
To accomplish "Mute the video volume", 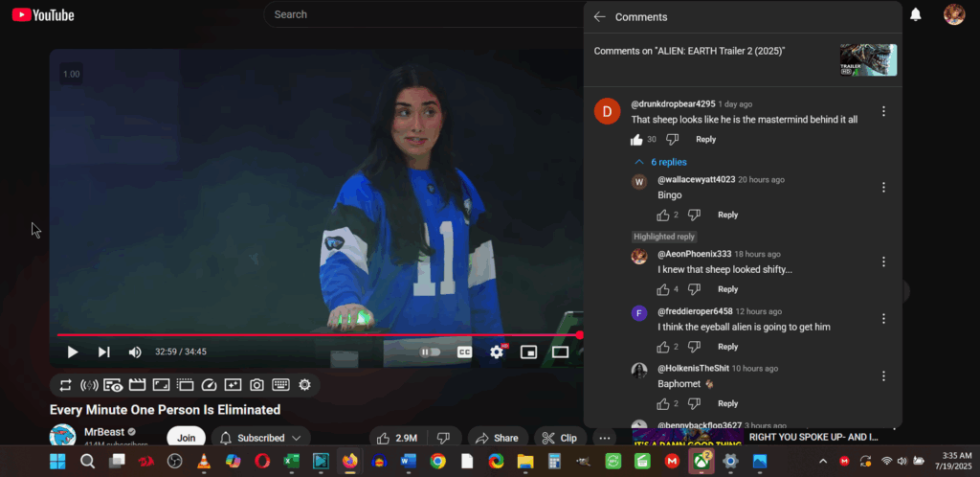I will click(134, 352).
